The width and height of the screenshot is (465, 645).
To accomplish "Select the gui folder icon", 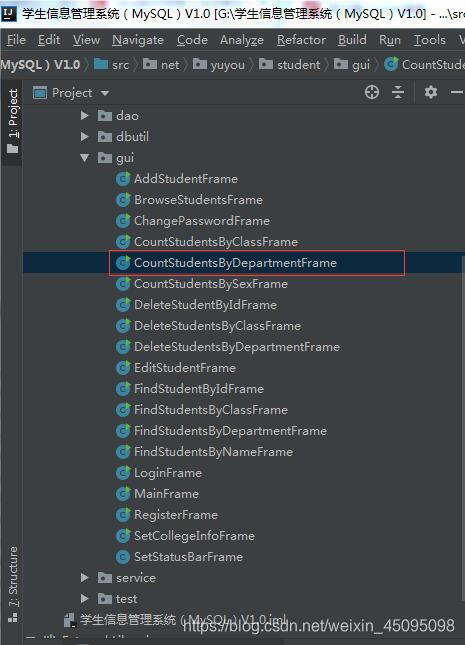I will pos(105,158).
